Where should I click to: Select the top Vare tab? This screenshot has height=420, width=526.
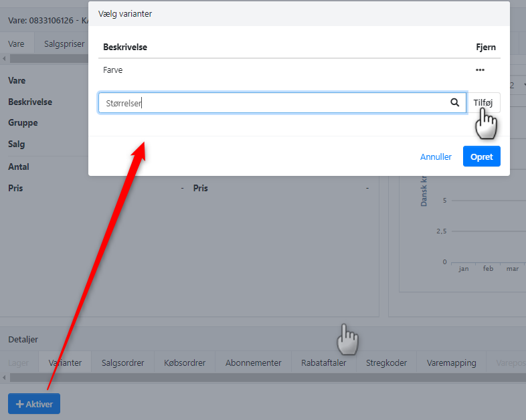tap(16, 44)
